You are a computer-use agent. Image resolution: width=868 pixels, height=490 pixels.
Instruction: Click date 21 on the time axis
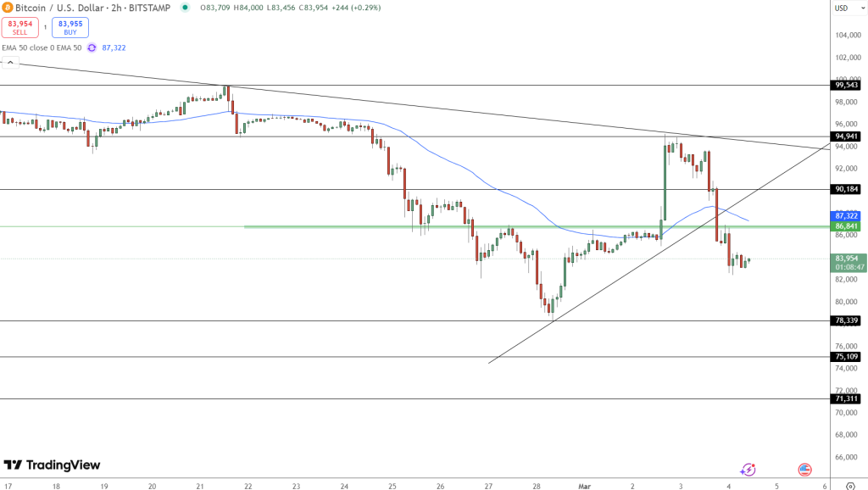click(200, 486)
